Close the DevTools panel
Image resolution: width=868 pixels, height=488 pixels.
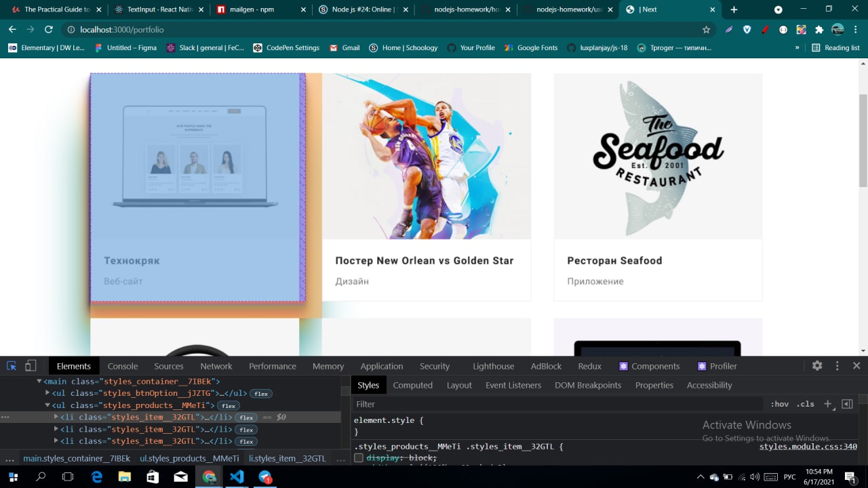coord(856,366)
